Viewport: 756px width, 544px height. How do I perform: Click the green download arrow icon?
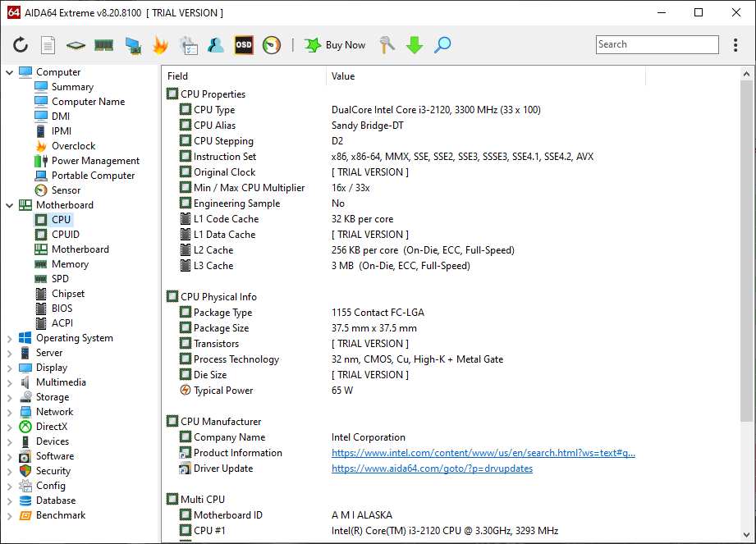(415, 45)
